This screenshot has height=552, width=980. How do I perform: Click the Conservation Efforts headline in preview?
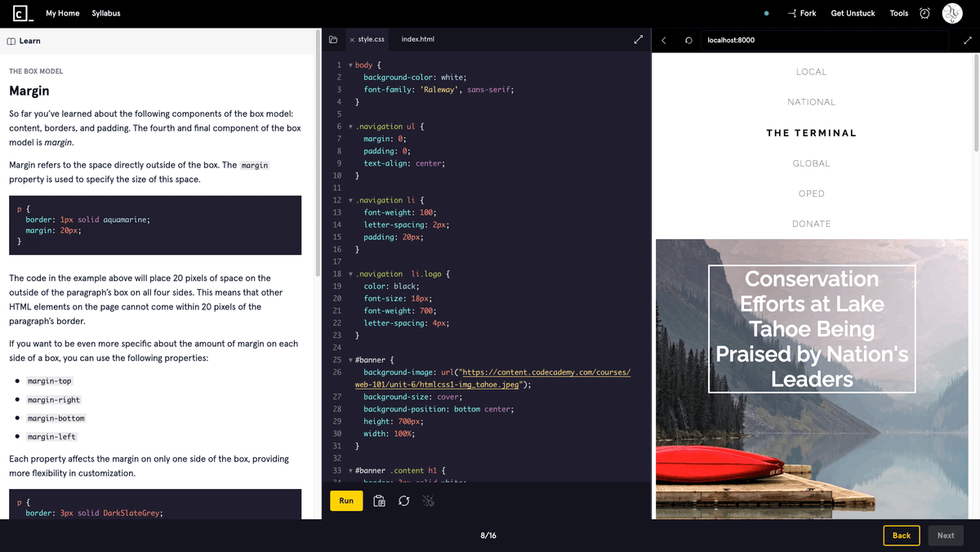(812, 329)
